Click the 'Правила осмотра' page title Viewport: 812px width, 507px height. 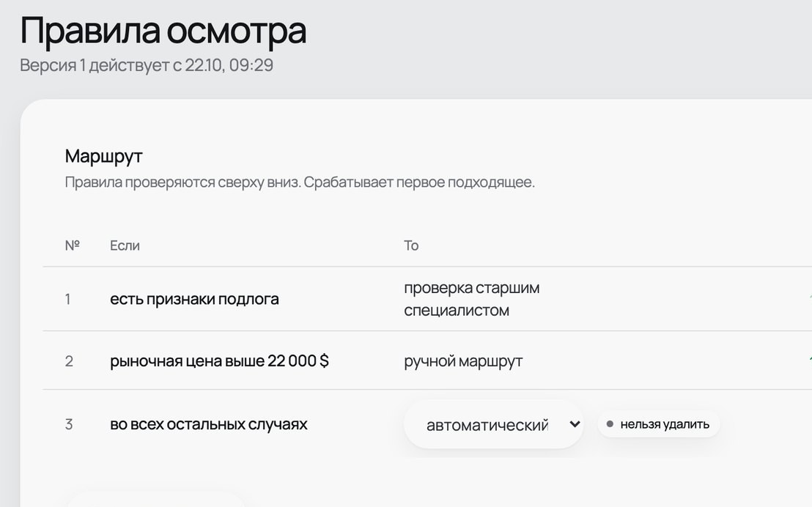click(x=163, y=31)
